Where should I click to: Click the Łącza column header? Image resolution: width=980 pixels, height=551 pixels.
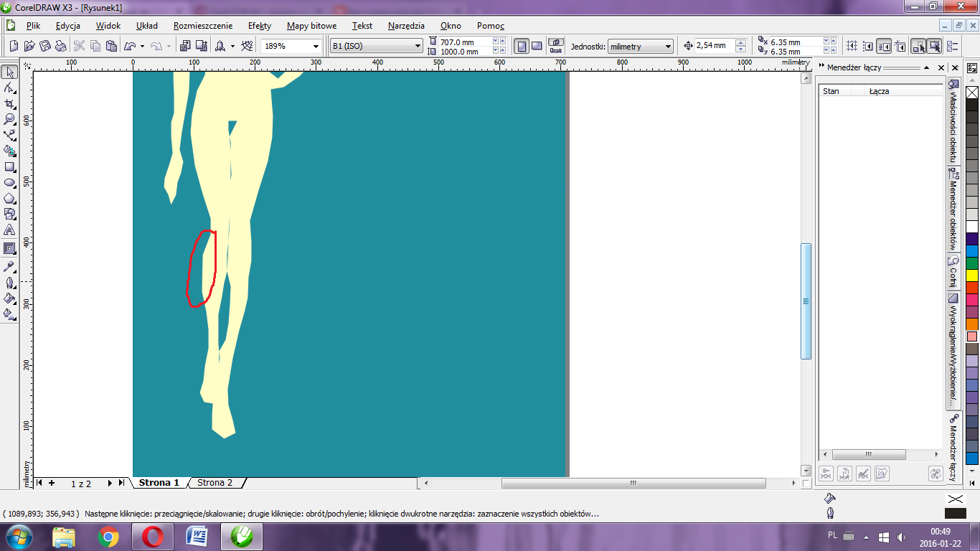click(879, 91)
